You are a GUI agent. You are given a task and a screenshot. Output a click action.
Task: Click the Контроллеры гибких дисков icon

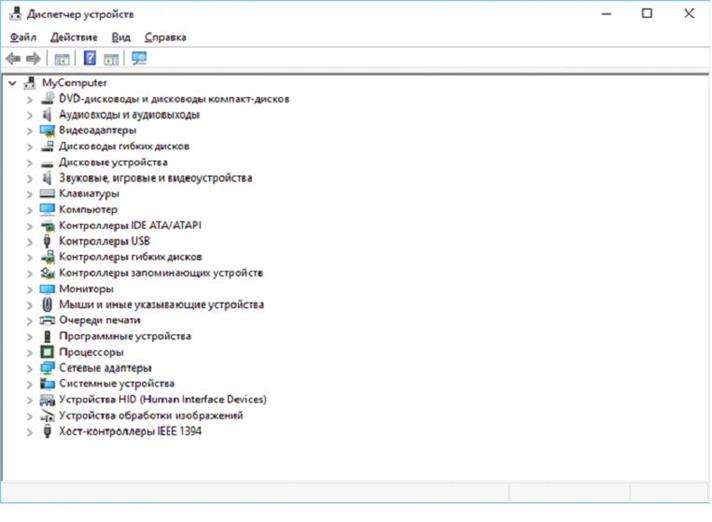(x=48, y=257)
